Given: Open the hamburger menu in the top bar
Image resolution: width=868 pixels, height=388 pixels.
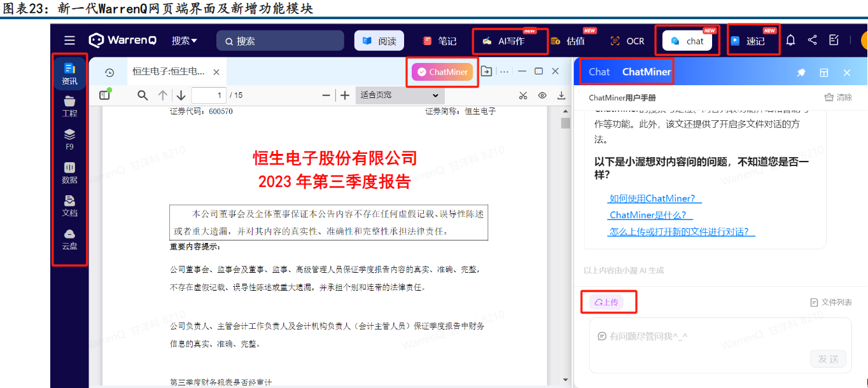Looking at the screenshot, I should click(x=69, y=40).
